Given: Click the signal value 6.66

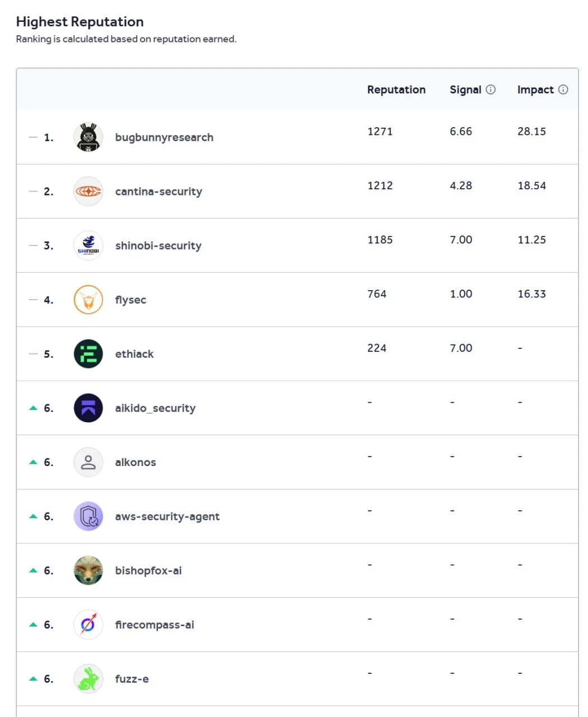Looking at the screenshot, I should click(461, 131).
